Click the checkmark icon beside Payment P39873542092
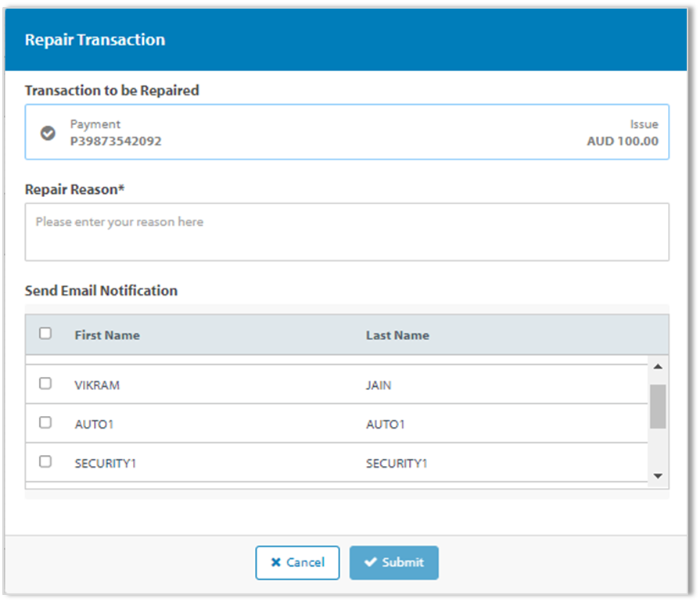The width and height of the screenshot is (700, 602). click(45, 131)
